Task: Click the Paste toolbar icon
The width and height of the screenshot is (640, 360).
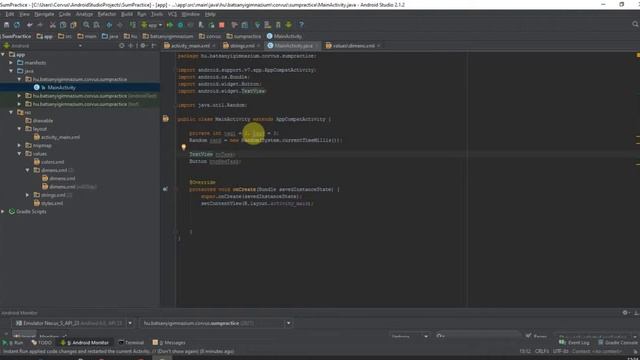Action: click(73, 25)
